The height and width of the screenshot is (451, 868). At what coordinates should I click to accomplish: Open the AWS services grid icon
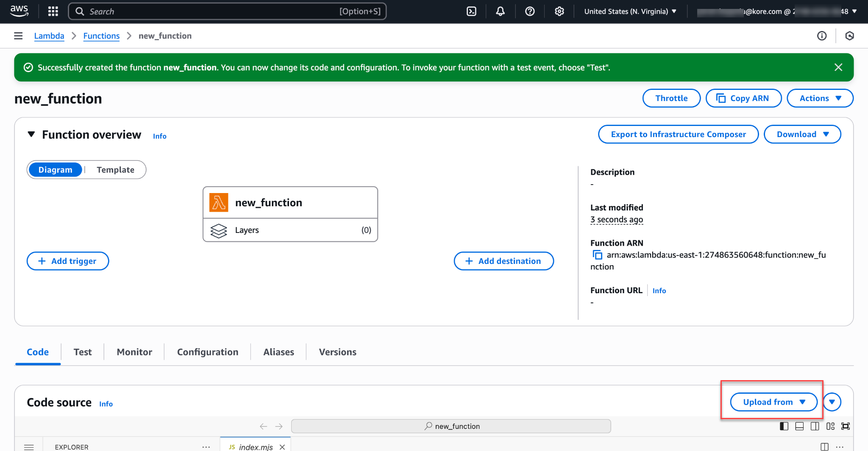pos(53,11)
